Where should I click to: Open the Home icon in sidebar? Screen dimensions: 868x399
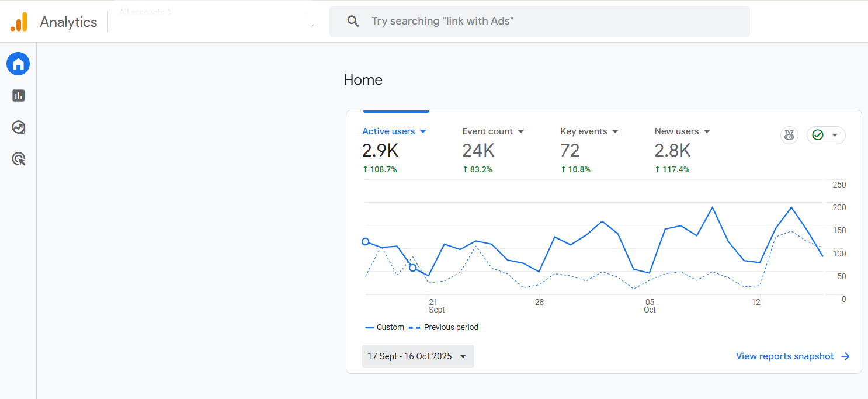18,64
